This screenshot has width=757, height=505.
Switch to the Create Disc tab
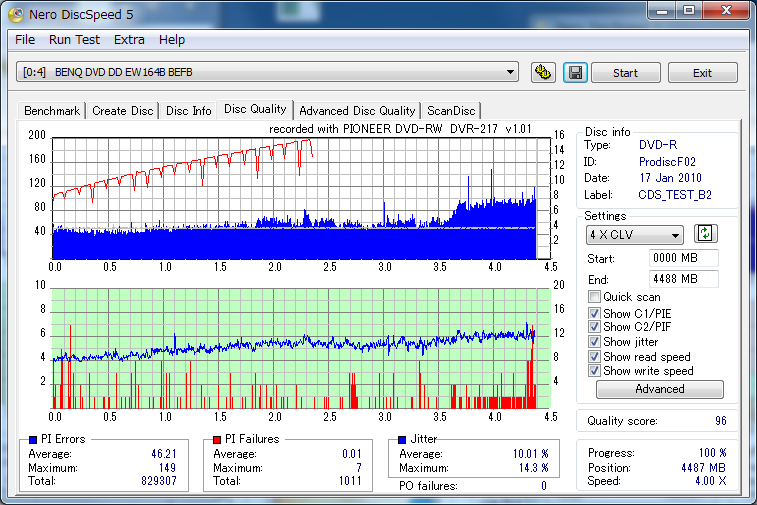pos(123,111)
